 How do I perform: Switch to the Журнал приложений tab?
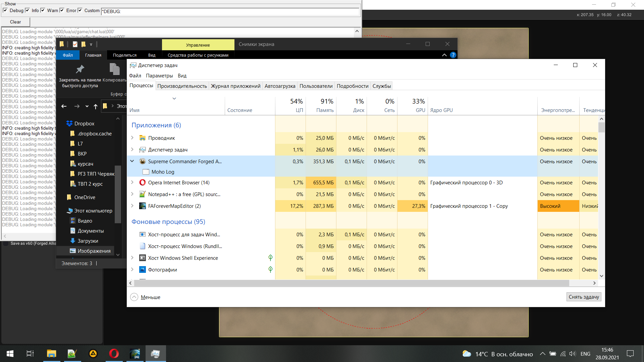(x=235, y=86)
